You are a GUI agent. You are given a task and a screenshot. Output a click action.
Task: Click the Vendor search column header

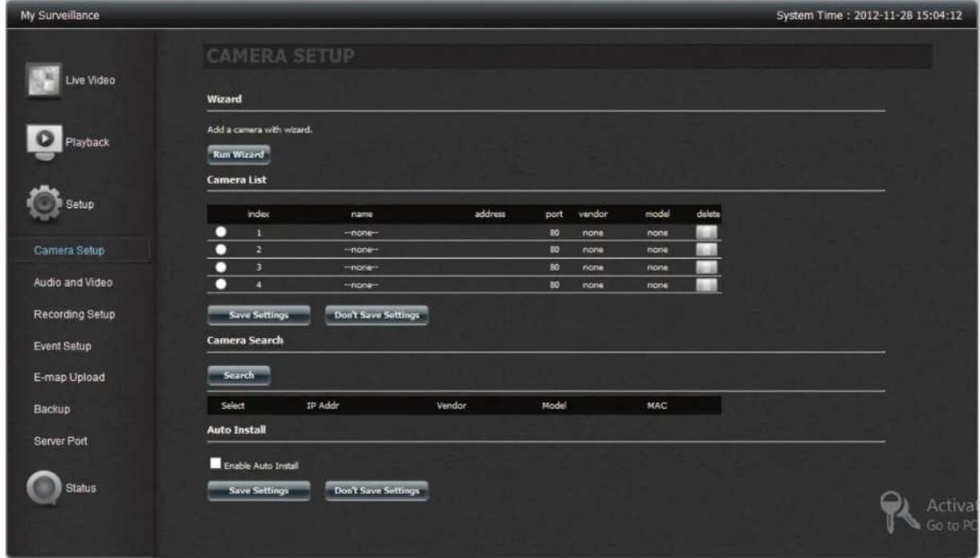[451, 405]
